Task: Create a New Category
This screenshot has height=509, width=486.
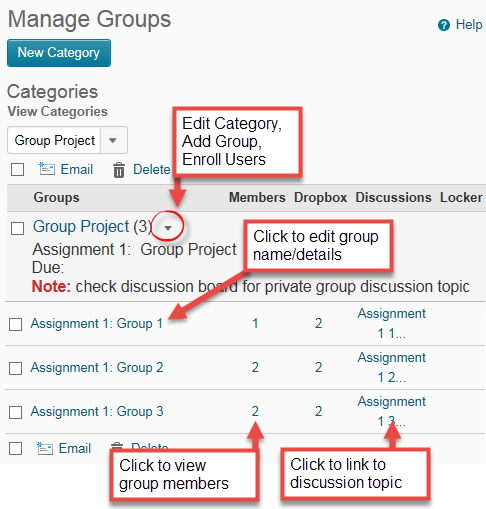Action: pos(59,53)
